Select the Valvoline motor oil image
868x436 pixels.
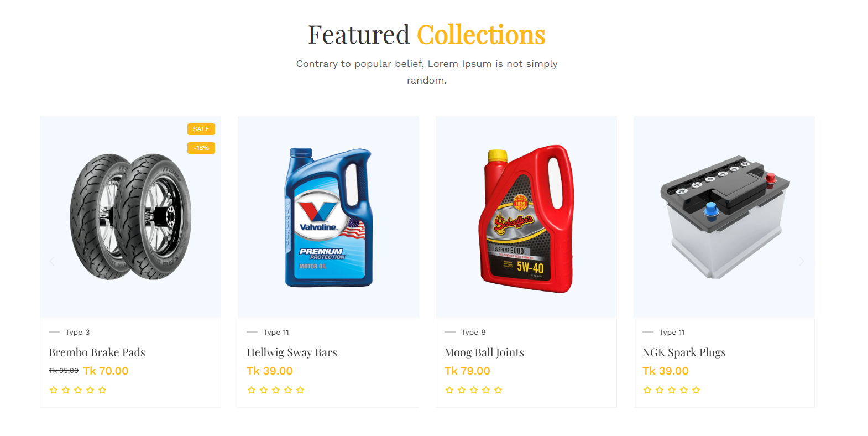(328, 217)
